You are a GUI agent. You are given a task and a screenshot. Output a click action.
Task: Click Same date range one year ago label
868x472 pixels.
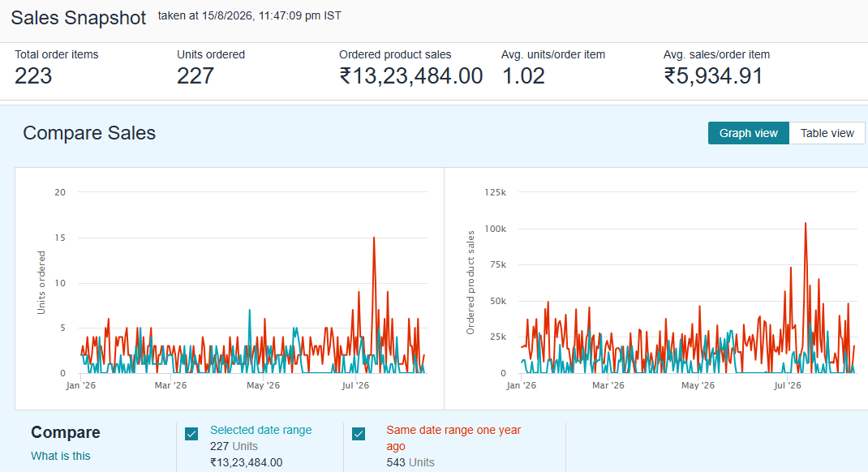pyautogui.click(x=453, y=438)
